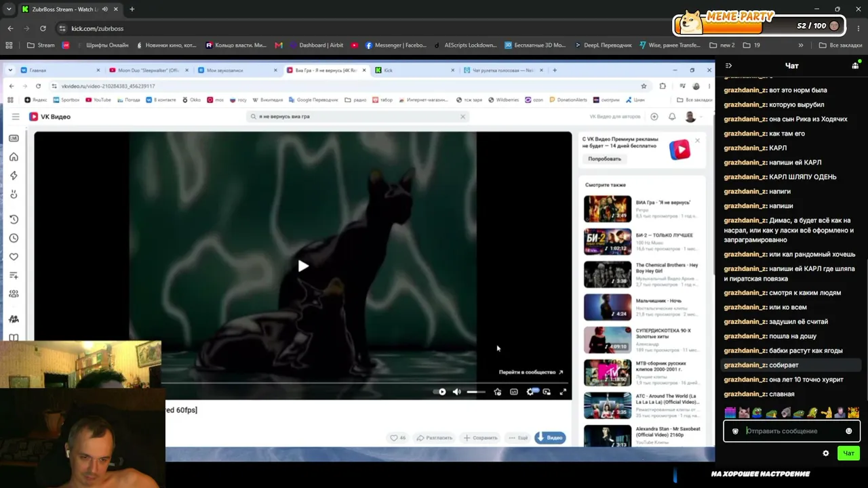This screenshot has width=868, height=488.
Task: Open ВИА Гра 'Я не вернусь' recommended thumbnail
Action: (x=608, y=209)
